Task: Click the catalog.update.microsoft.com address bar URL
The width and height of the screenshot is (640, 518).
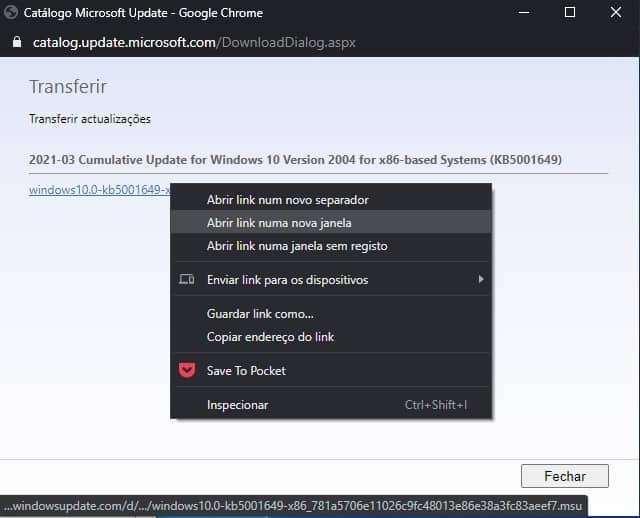Action: (x=194, y=42)
